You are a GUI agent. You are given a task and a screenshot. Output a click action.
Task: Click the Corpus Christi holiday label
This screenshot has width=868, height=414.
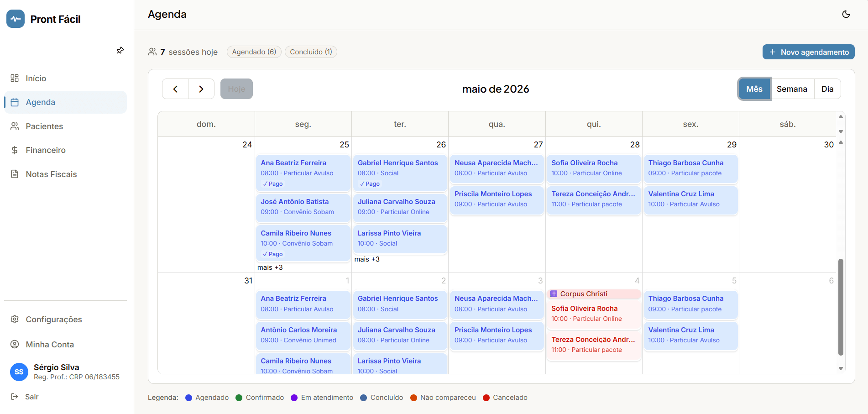click(594, 294)
